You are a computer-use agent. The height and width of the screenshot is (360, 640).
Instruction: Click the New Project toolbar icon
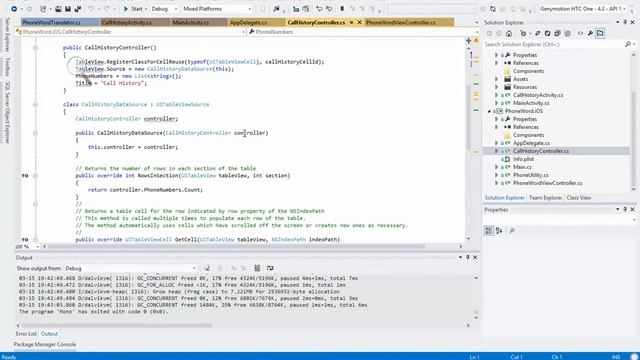43,9
